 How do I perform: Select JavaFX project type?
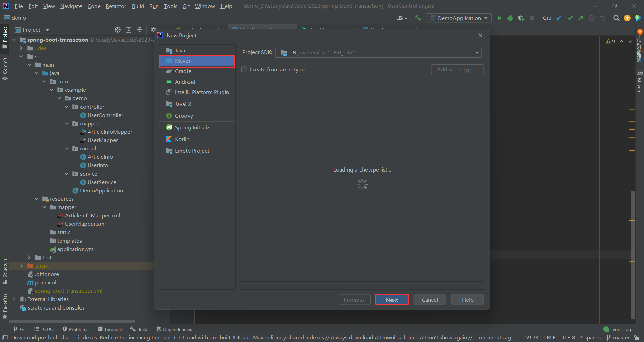[197, 104]
